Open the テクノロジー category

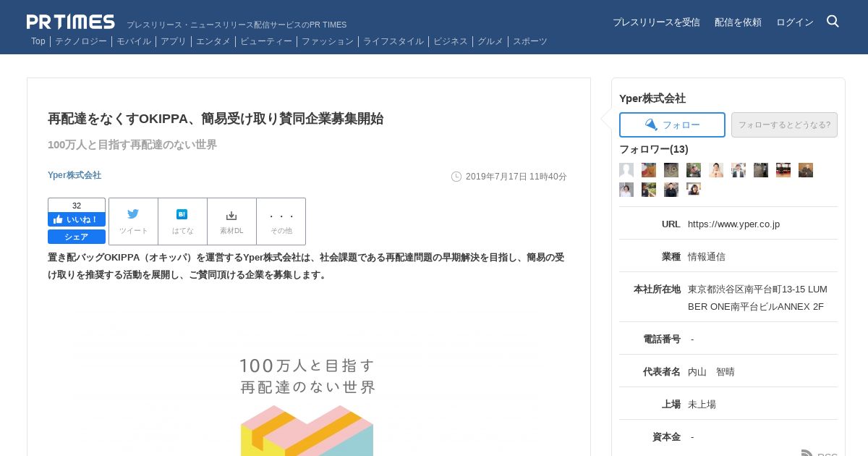pyautogui.click(x=81, y=41)
